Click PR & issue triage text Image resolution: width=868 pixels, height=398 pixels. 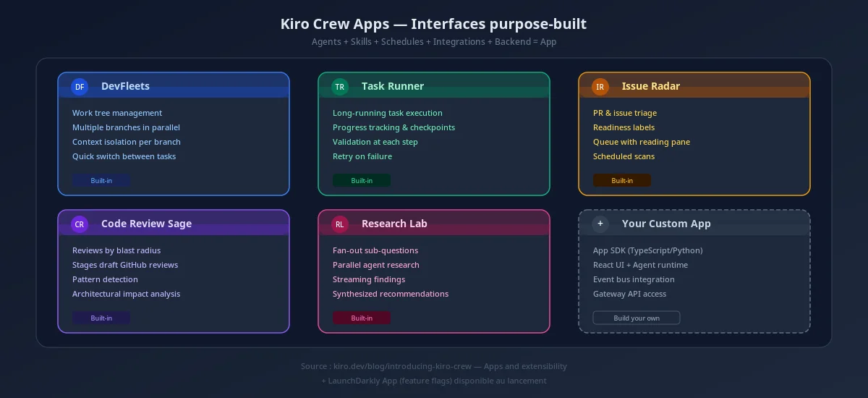pos(625,113)
